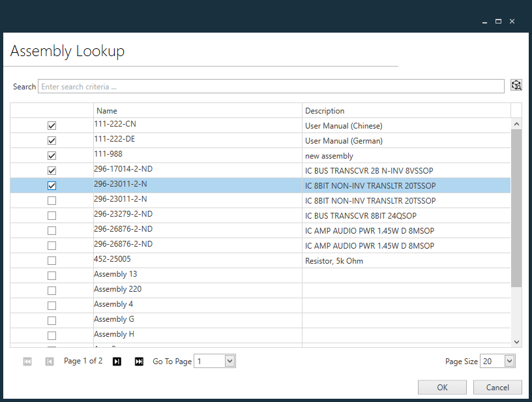Click the previous page navigation icon

(x=49, y=361)
